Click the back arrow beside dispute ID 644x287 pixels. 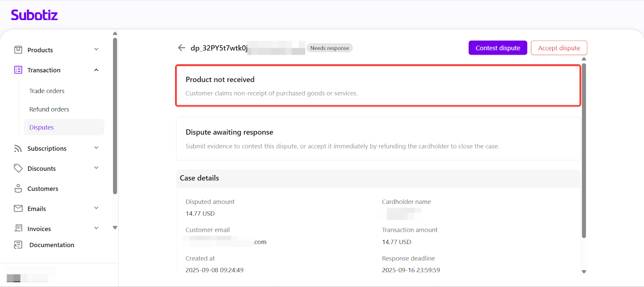(182, 48)
